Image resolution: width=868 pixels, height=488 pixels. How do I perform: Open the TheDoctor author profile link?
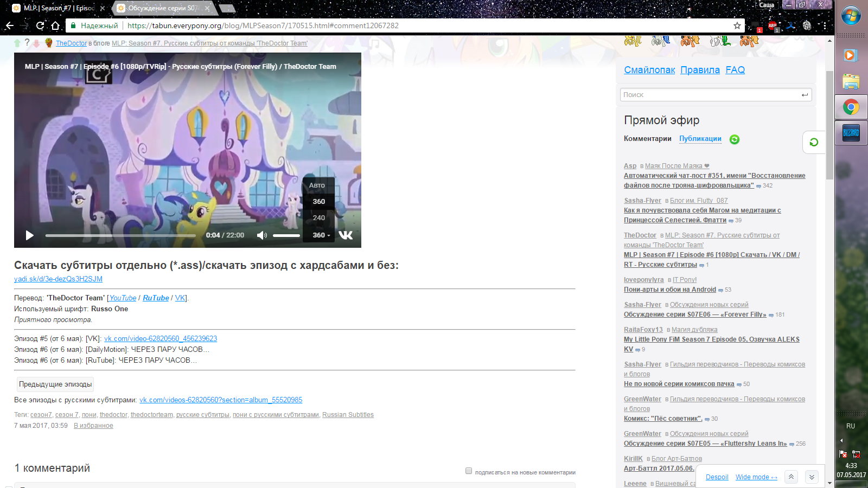[71, 43]
